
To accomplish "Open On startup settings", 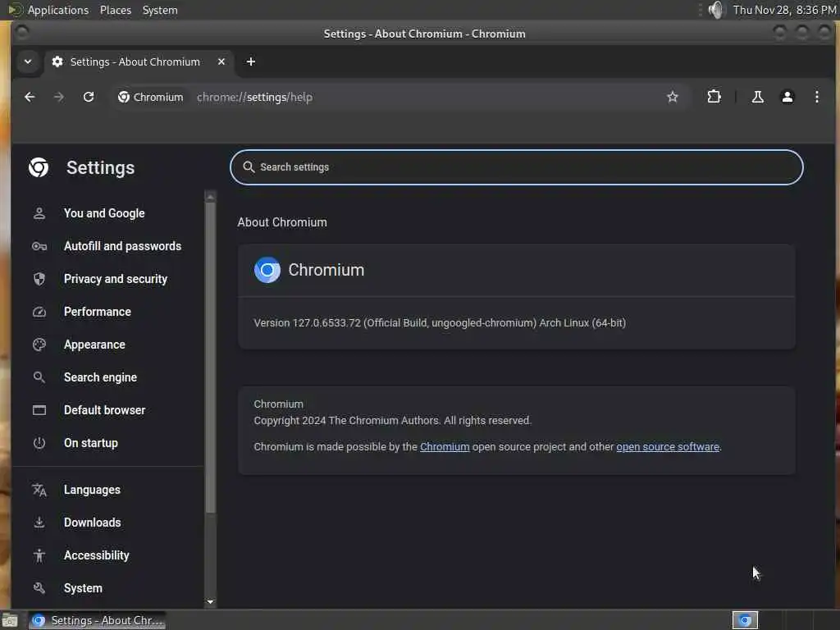I will pyautogui.click(x=90, y=443).
